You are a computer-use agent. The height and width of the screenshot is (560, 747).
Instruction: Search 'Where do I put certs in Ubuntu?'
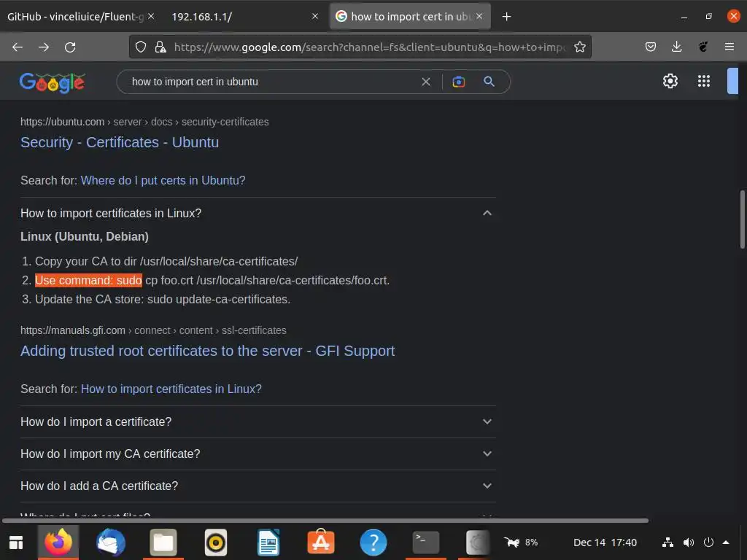163,181
